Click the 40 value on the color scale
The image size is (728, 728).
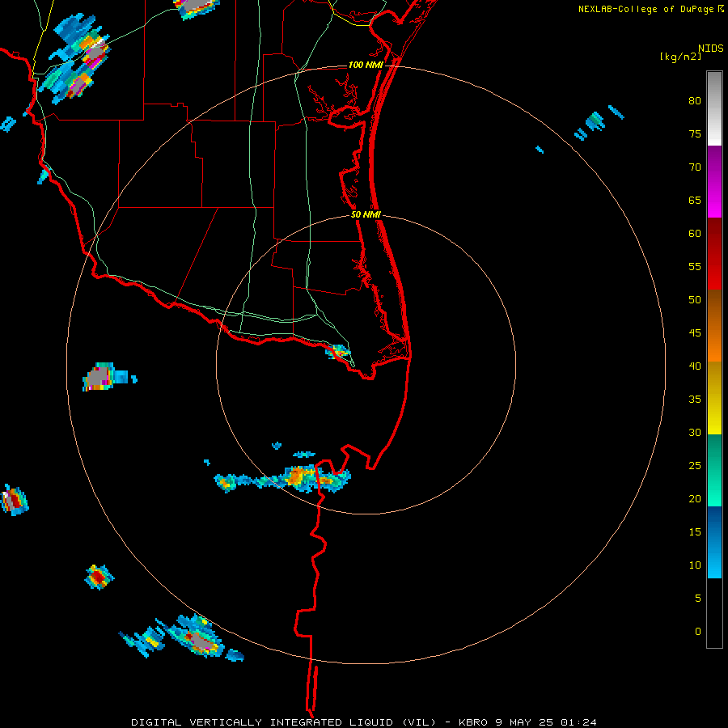[695, 366]
